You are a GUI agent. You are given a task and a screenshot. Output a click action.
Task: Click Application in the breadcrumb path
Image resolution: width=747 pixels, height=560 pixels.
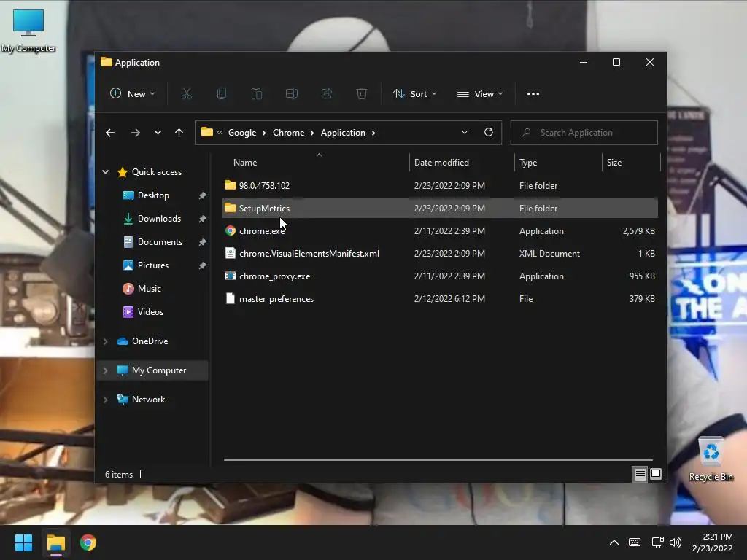pos(343,133)
